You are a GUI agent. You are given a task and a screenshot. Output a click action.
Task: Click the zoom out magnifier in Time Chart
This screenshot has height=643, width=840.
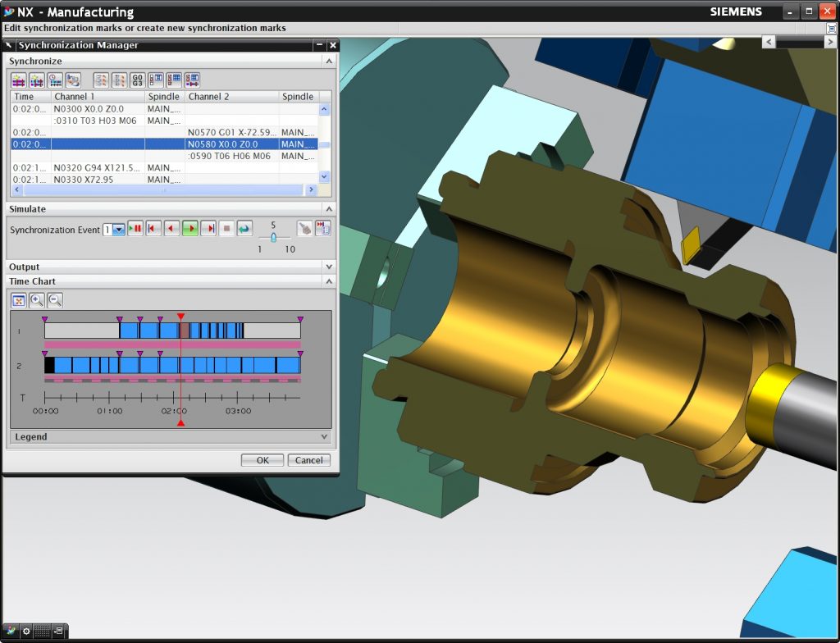pos(55,300)
